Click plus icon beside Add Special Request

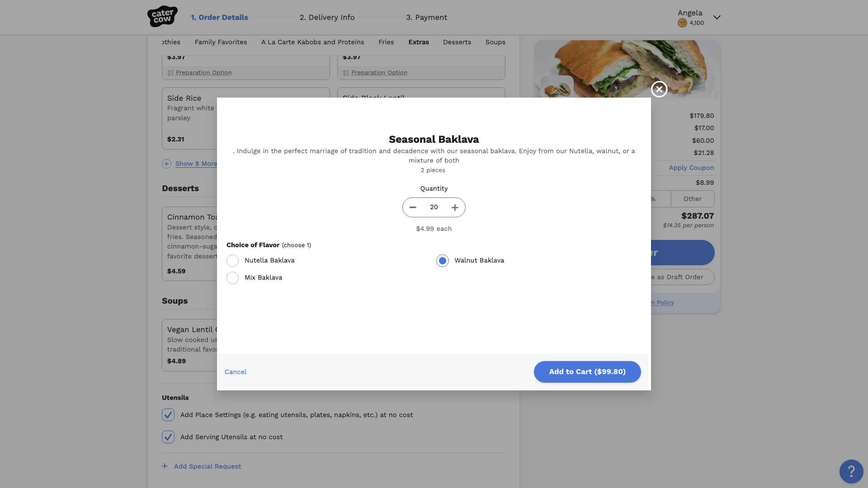click(165, 466)
